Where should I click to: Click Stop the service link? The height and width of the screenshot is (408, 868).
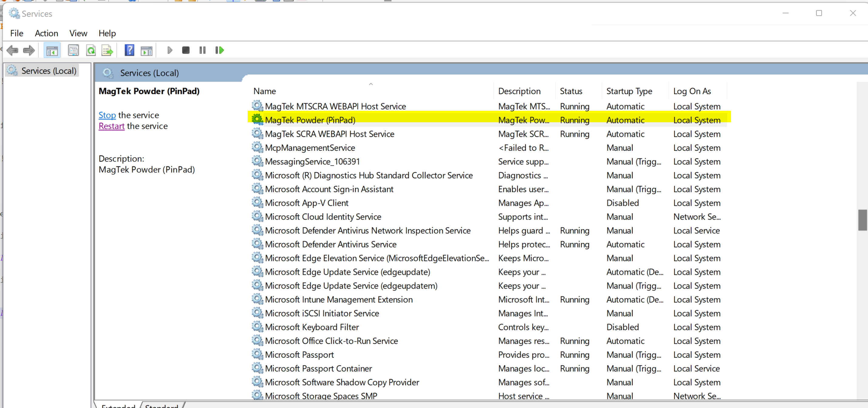[107, 115]
